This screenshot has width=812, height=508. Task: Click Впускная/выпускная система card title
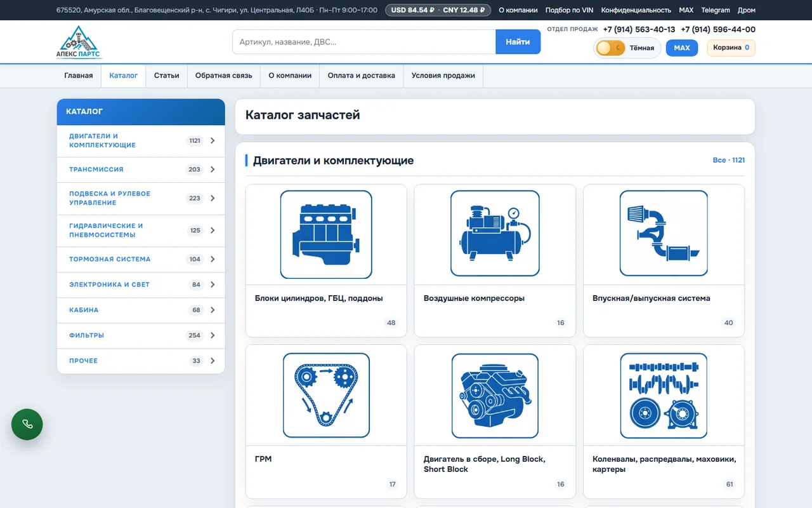[652, 298]
